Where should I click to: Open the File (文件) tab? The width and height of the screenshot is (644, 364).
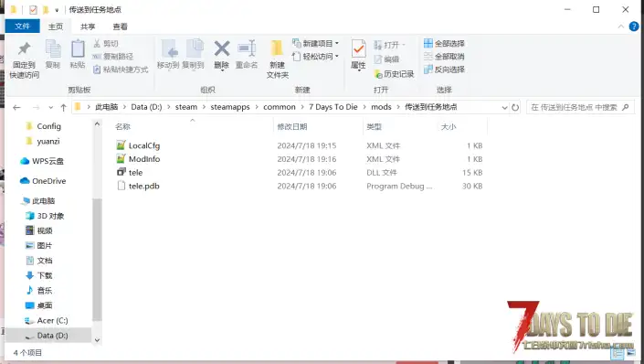(22, 27)
